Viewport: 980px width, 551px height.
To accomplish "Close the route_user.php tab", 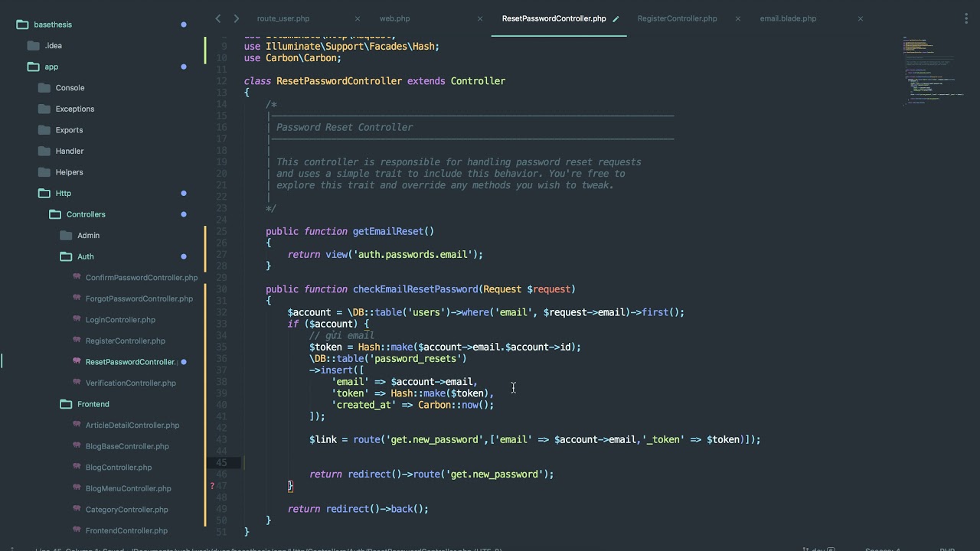I will coord(358,18).
